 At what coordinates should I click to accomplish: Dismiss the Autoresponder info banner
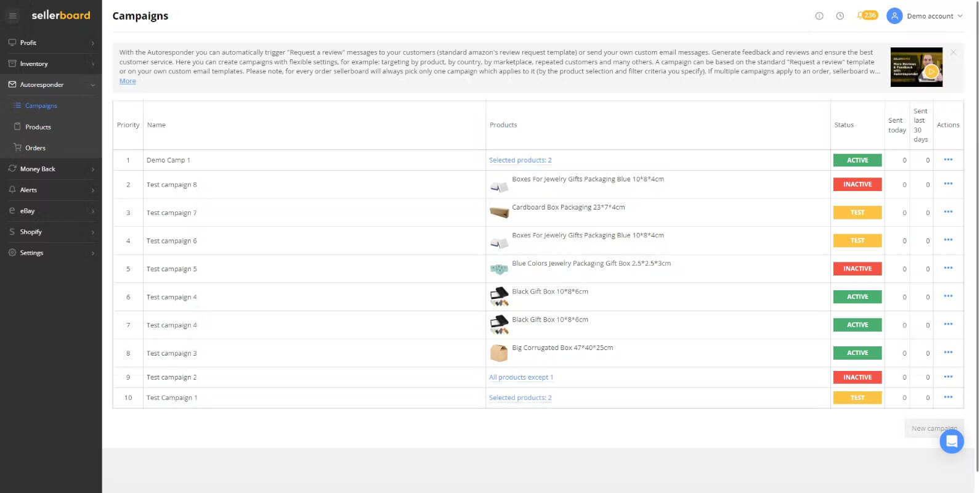953,52
